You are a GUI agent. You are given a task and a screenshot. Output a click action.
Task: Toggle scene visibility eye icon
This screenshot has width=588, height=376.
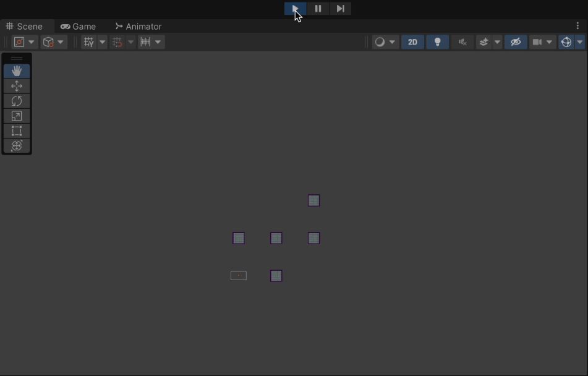pos(516,42)
